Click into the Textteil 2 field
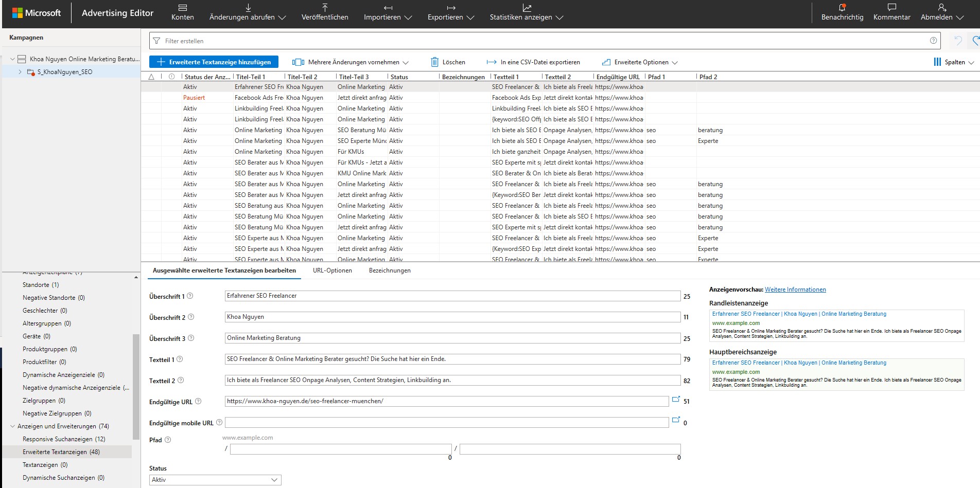Screen dimensions: 980x488 coord(452,380)
